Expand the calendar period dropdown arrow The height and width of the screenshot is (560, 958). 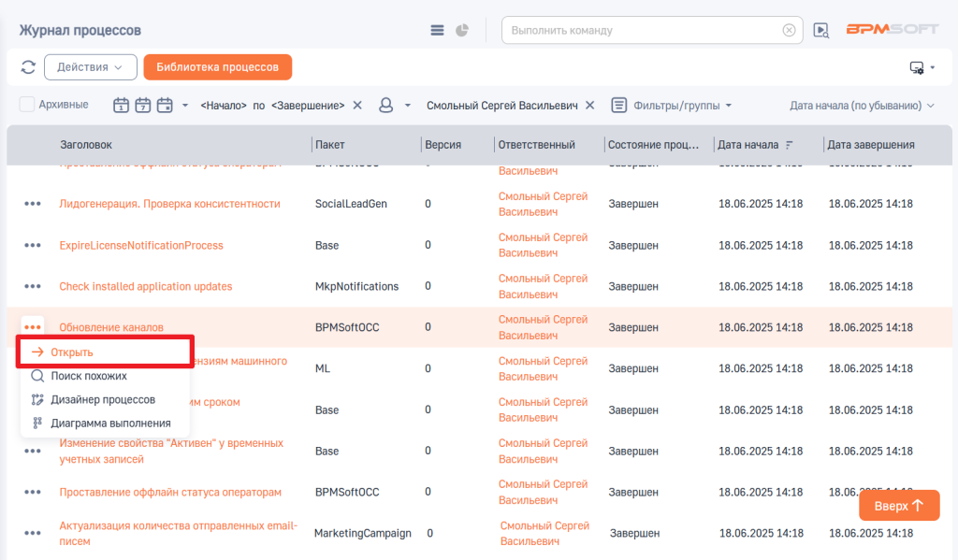coord(184,105)
